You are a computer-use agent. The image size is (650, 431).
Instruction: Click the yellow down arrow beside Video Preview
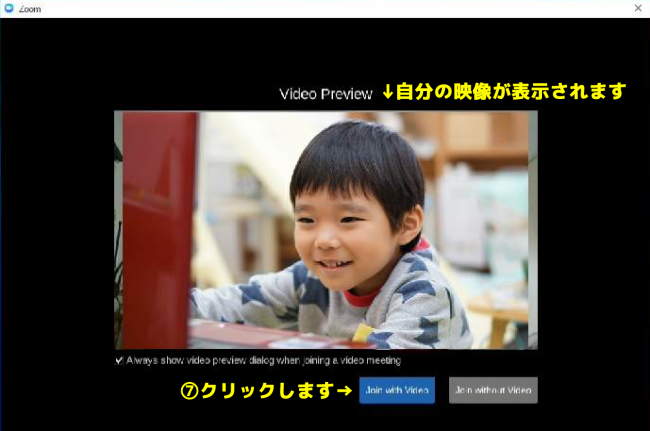388,92
